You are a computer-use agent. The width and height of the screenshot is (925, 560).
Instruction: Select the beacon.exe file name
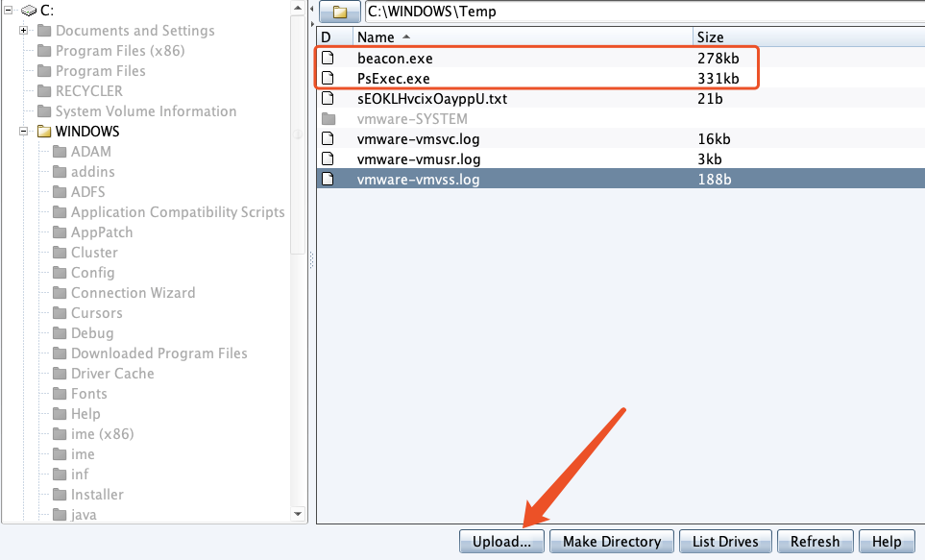point(395,59)
